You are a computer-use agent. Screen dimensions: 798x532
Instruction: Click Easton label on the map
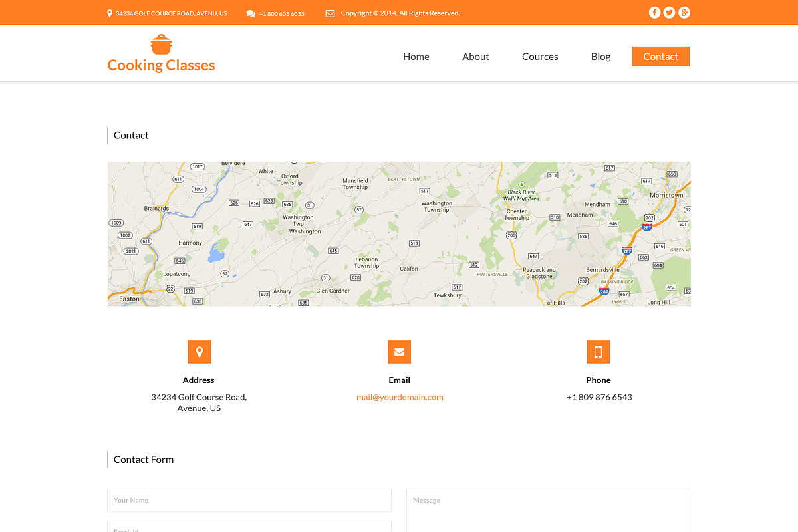(x=129, y=299)
